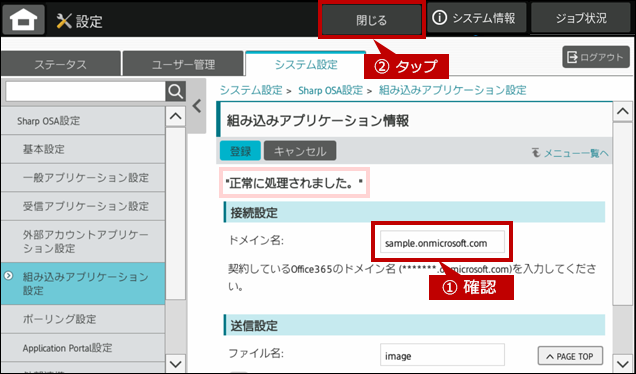Select 基本設定 menu item
The width and height of the screenshot is (636, 374).
point(83,149)
